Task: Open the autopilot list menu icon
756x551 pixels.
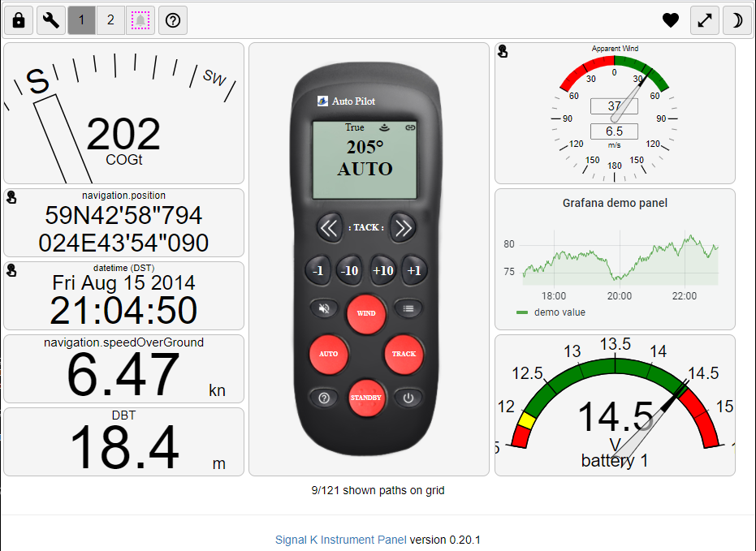Action: (408, 308)
